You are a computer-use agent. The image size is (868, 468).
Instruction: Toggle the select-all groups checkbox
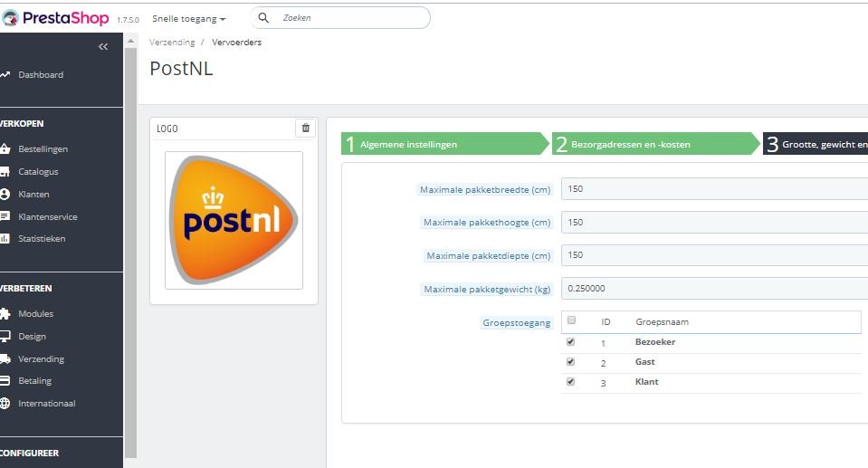click(x=571, y=320)
